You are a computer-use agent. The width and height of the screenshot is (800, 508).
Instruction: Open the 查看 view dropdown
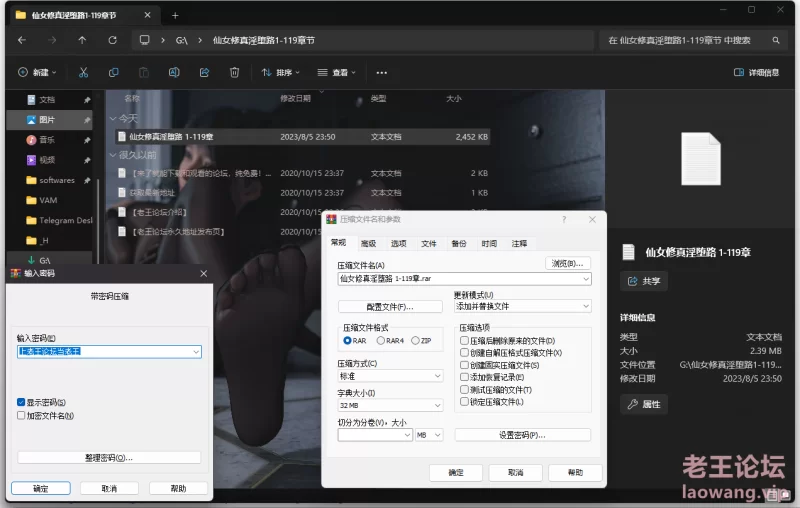coord(336,72)
